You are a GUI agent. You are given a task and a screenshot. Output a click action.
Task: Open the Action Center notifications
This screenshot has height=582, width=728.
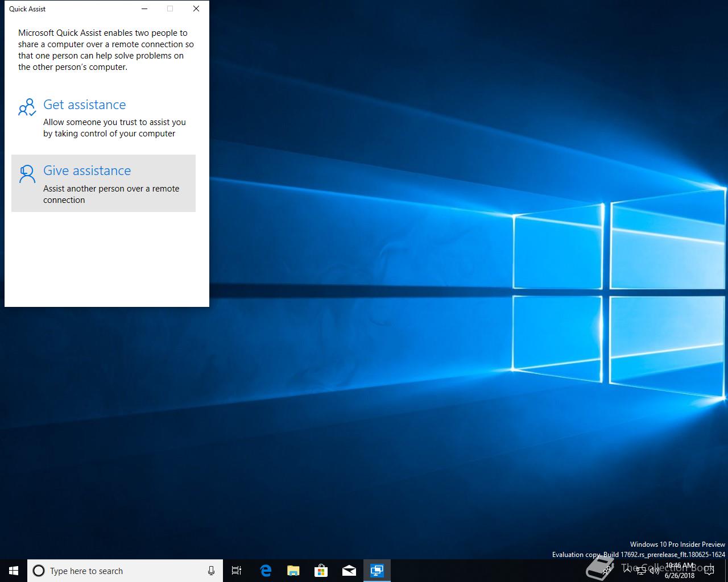[x=709, y=571]
